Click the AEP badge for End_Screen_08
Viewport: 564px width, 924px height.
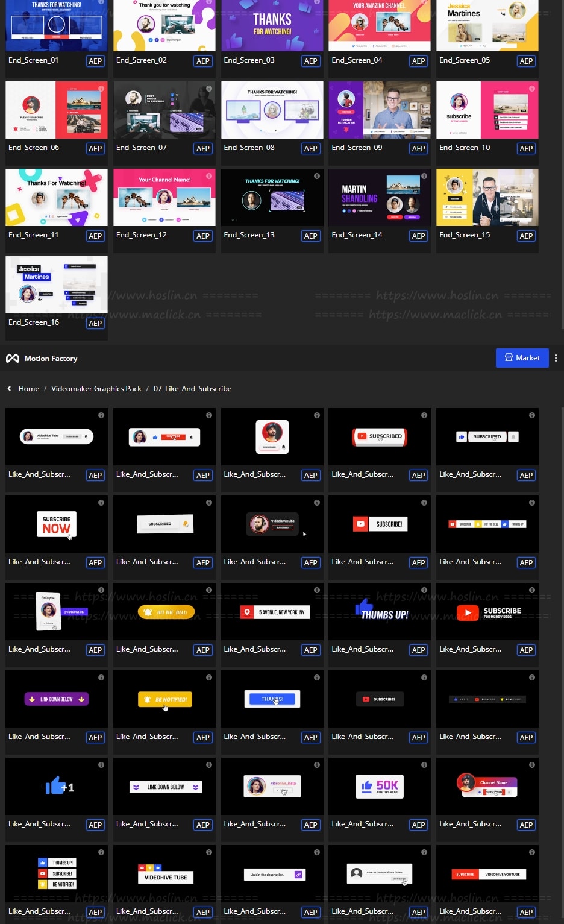[x=311, y=148]
